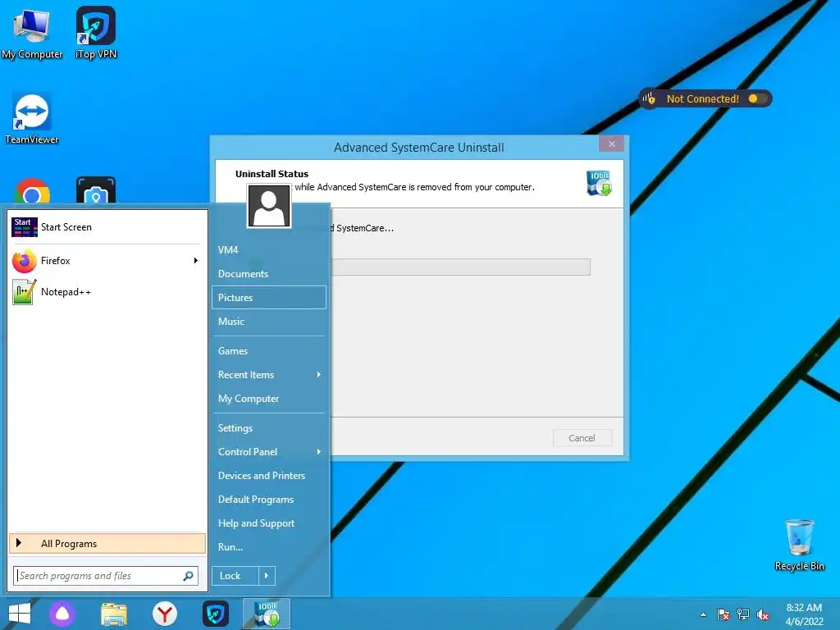The height and width of the screenshot is (630, 840).
Task: Open the network tray icon
Action: (x=743, y=614)
